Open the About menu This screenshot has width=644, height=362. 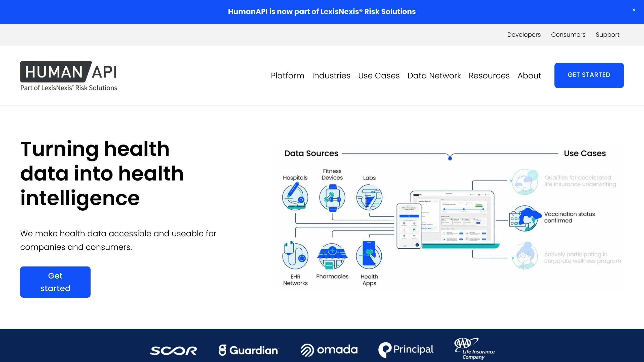(529, 75)
